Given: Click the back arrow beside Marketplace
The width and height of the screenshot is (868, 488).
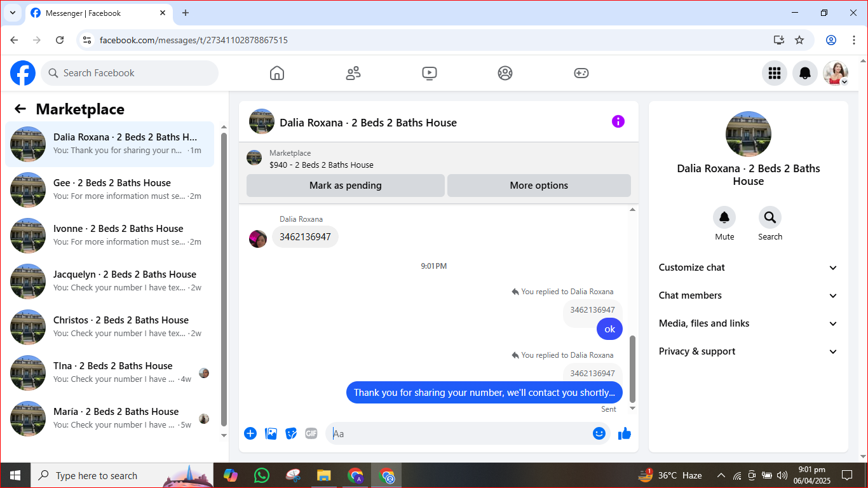Looking at the screenshot, I should [x=20, y=109].
